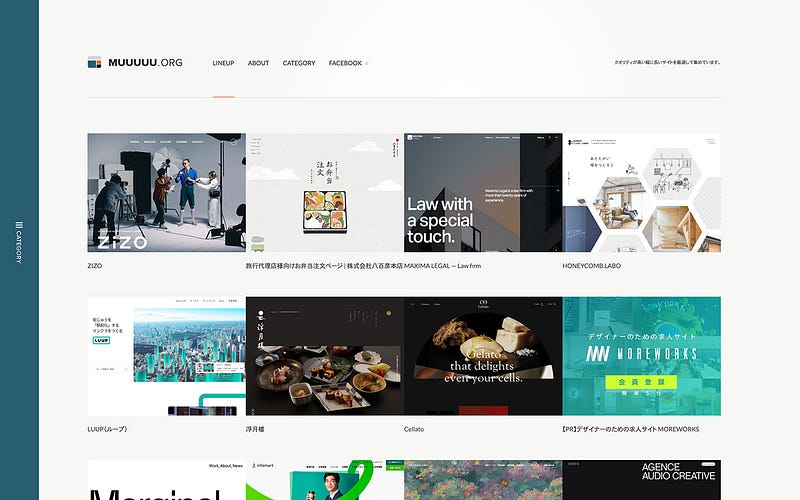
Task: Open the green infomart thumbnail
Action: click(x=325, y=480)
